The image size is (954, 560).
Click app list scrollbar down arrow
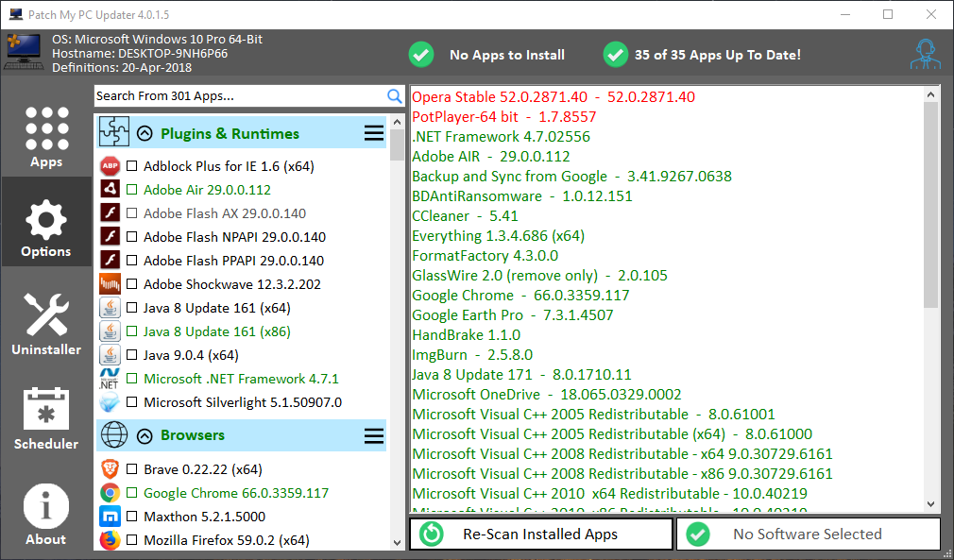[x=398, y=542]
